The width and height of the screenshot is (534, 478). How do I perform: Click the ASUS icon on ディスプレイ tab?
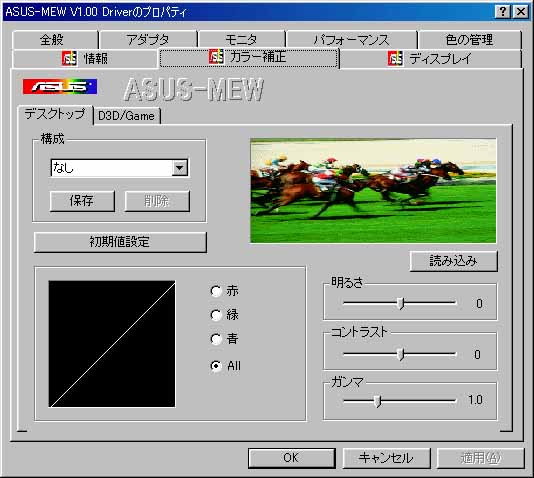(x=395, y=59)
